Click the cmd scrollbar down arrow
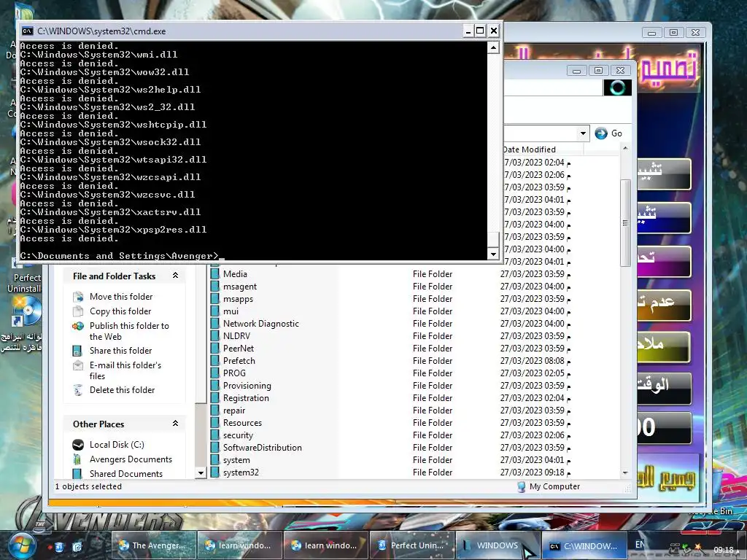 click(x=493, y=254)
